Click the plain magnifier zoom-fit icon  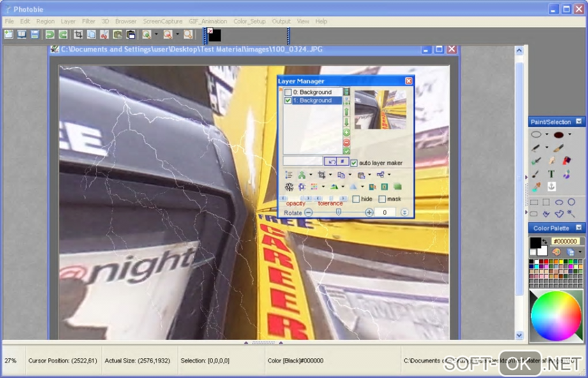point(188,35)
